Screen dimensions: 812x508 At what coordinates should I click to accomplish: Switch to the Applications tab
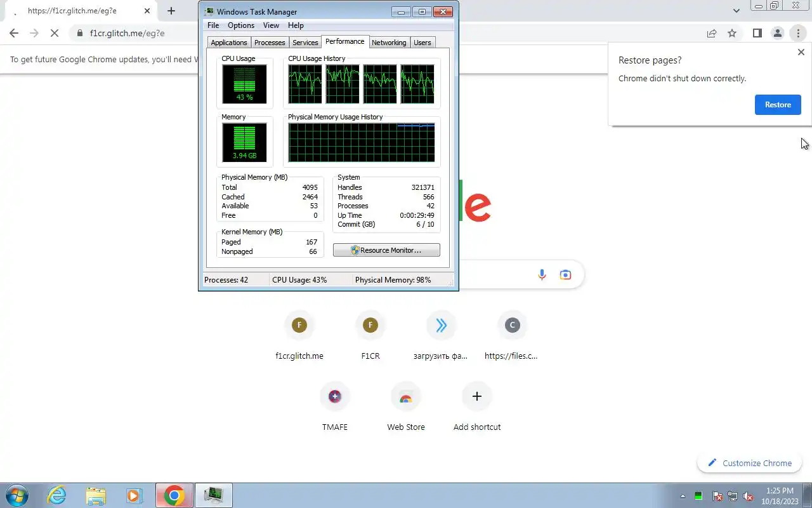coord(229,43)
